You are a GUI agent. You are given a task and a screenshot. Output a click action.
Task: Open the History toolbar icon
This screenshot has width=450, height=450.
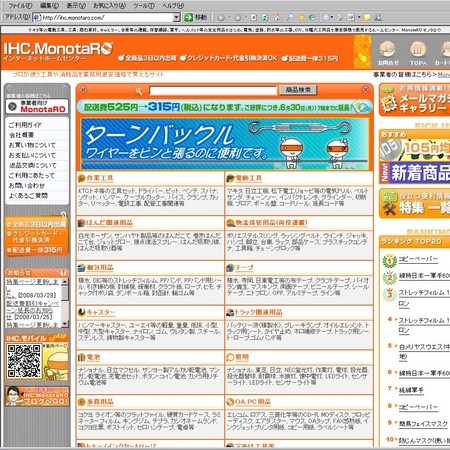tap(312, 17)
